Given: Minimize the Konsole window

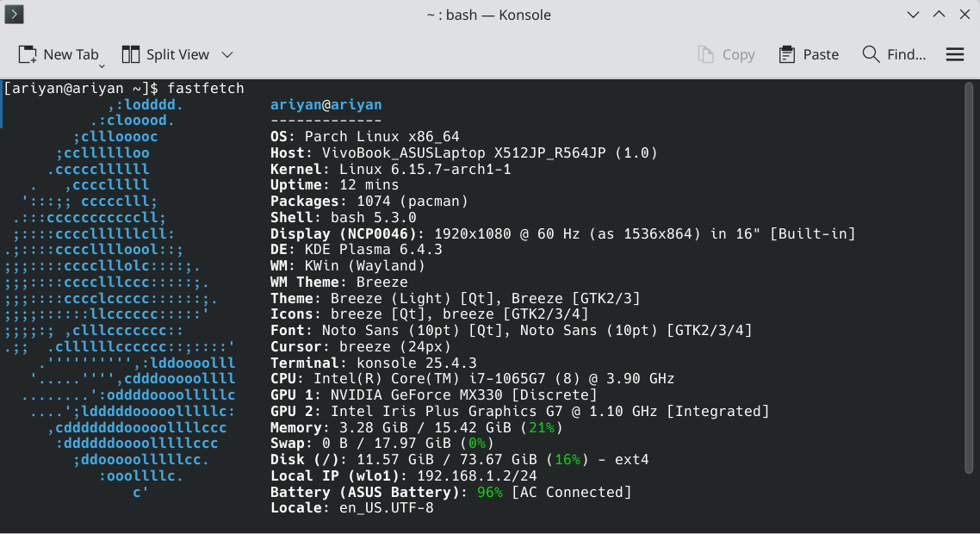Looking at the screenshot, I should coord(913,15).
